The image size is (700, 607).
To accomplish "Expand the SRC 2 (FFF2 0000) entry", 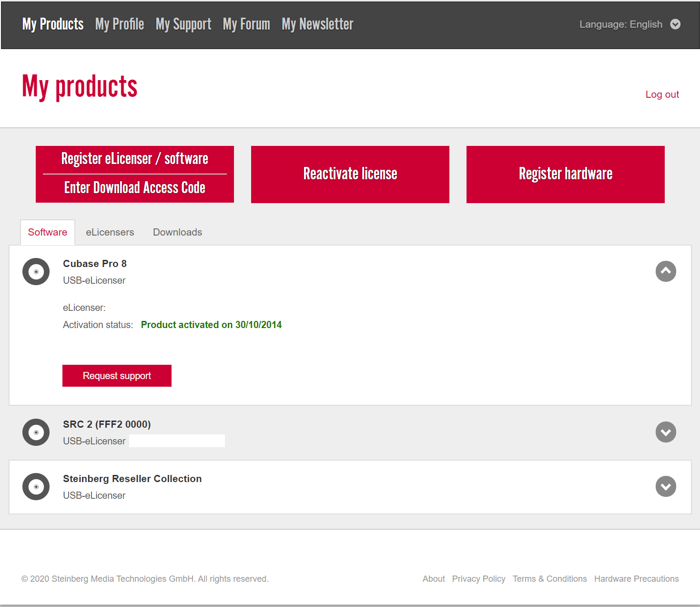I will (666, 432).
